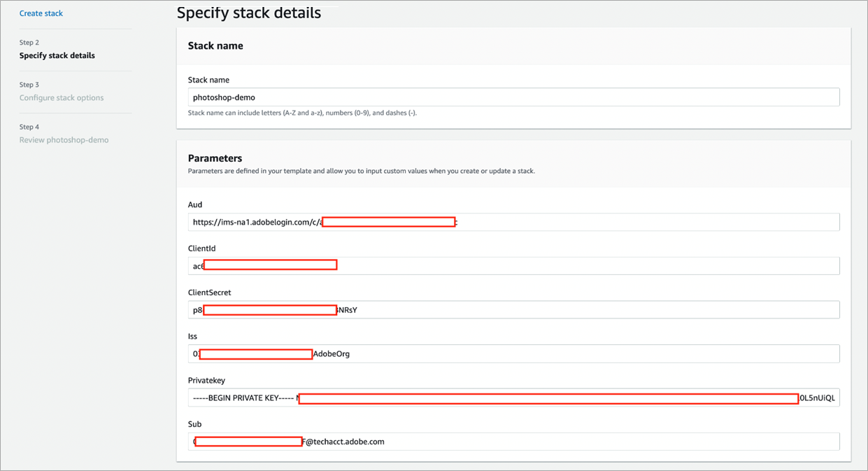This screenshot has height=471, width=868.
Task: Click the ClientId parameter input field
Action: click(x=513, y=266)
